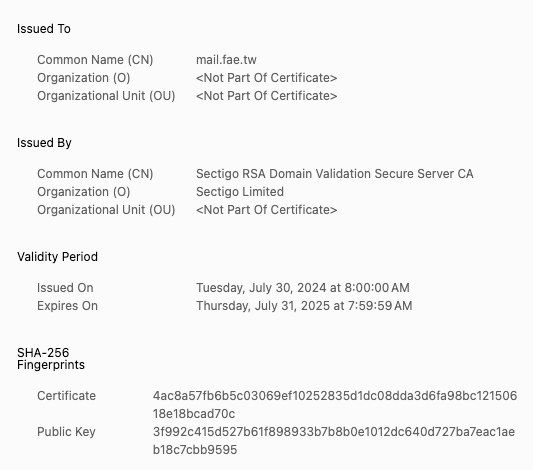The image size is (533, 470).
Task: Click the Certificate fingerprint label
Action: (x=67, y=396)
